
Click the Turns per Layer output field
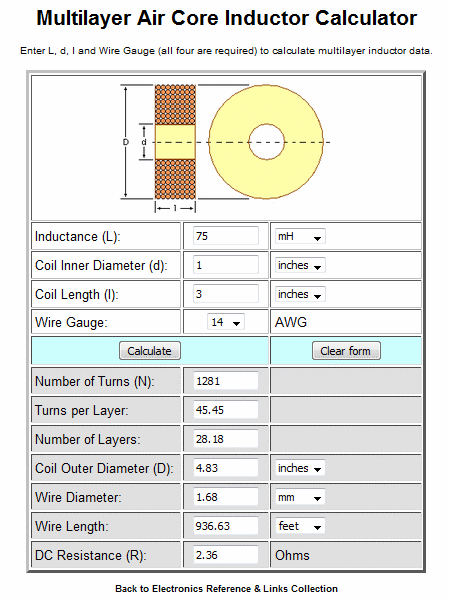click(225, 410)
